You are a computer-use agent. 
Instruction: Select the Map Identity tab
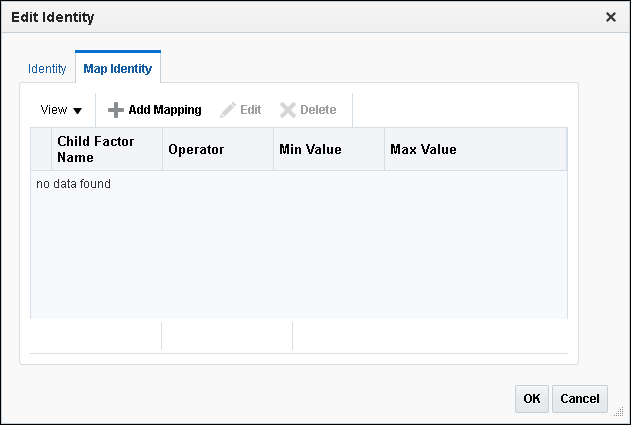[118, 69]
